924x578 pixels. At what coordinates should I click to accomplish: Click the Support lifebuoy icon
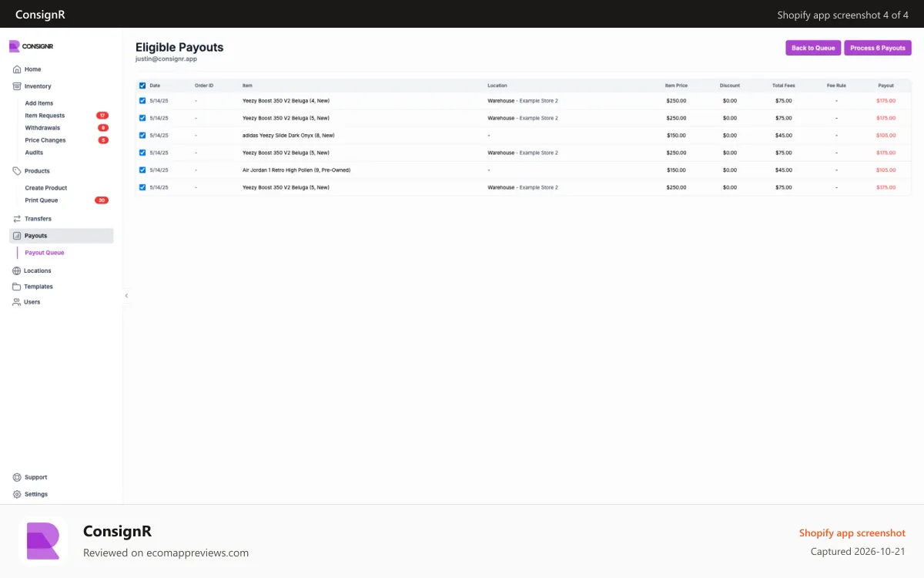(17, 477)
